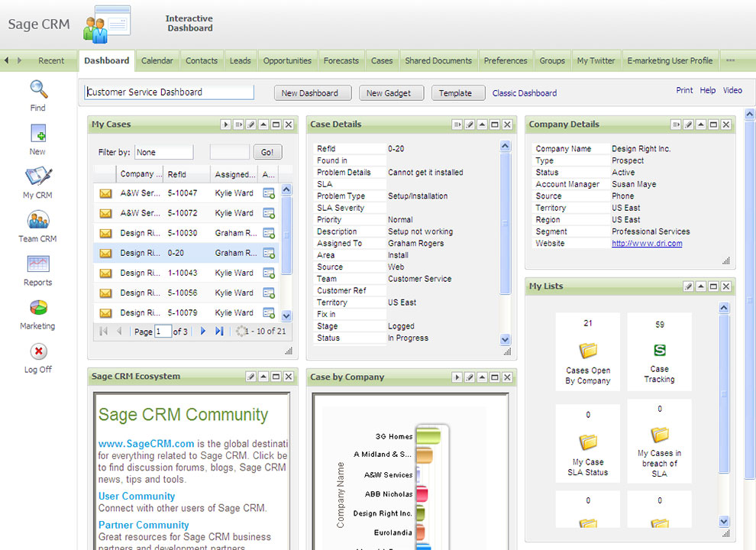This screenshot has height=550, width=756.
Task: Collapse the Sage CRM Ecosystem gadget
Action: [x=263, y=377]
